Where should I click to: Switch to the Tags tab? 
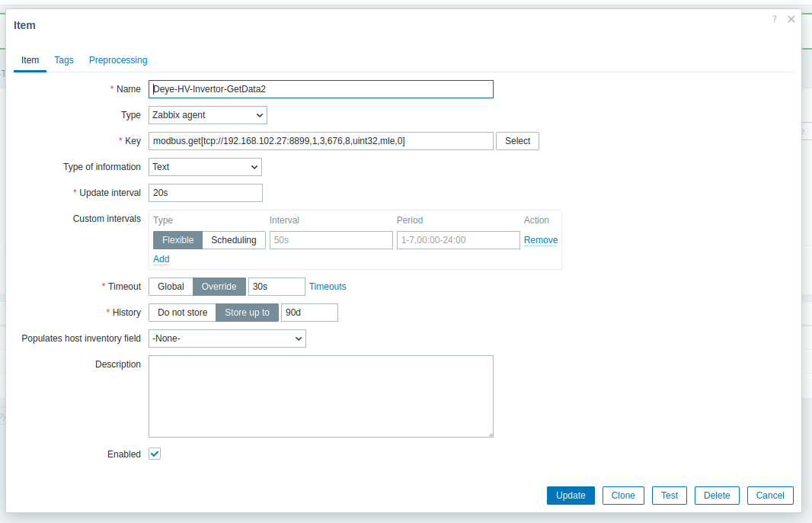click(x=64, y=60)
